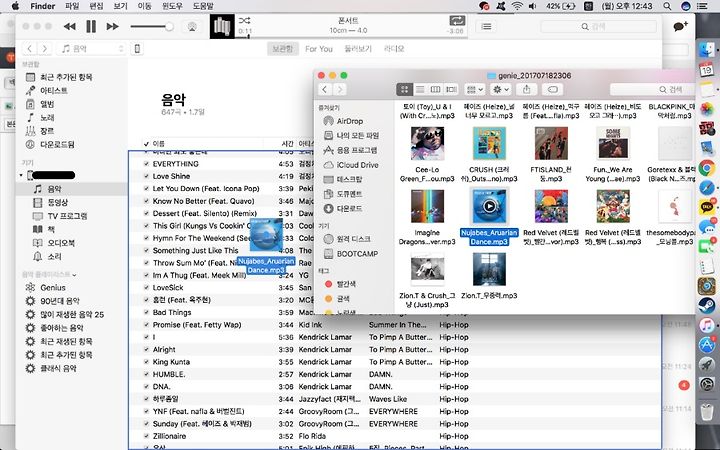This screenshot has height=450, width=720.
Task: Switch to the 보관함 tab
Action: (x=282, y=49)
